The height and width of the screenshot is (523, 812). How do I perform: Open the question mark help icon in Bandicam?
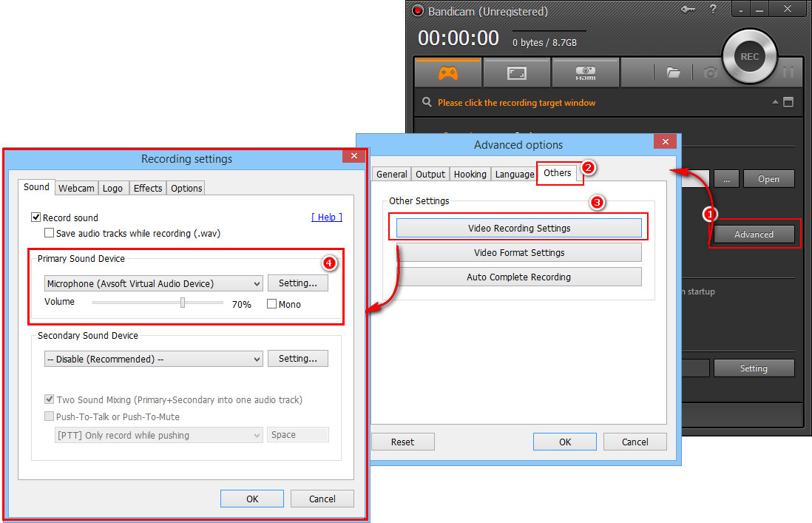pos(713,9)
